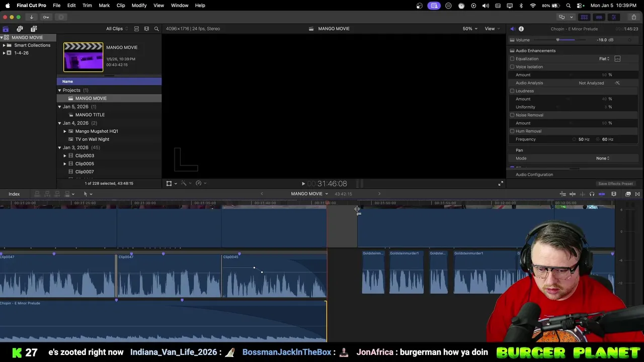Viewport: 644px width, 362px height.
Task: Toggle audio skimming in the timeline
Action: click(x=583, y=194)
